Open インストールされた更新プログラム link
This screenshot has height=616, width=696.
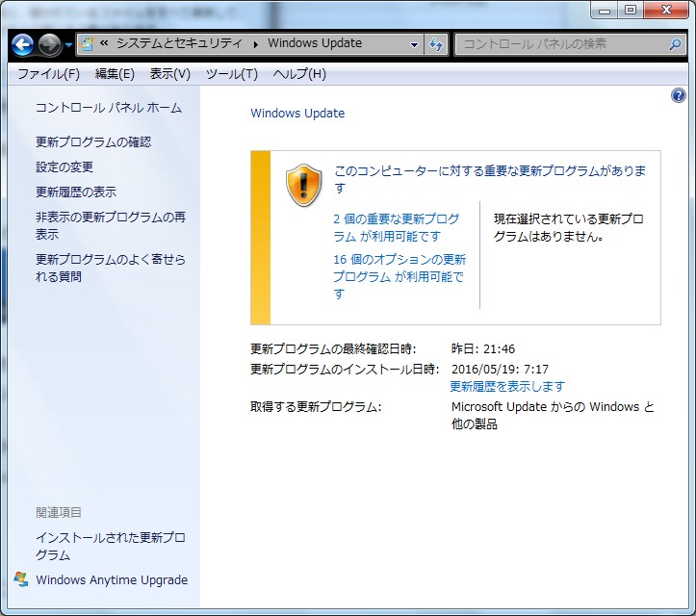(111, 547)
